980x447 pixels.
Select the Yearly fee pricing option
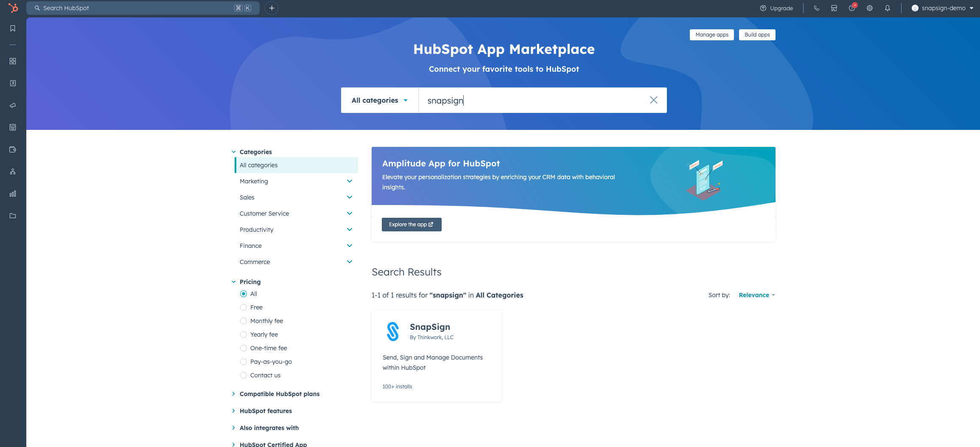(244, 335)
